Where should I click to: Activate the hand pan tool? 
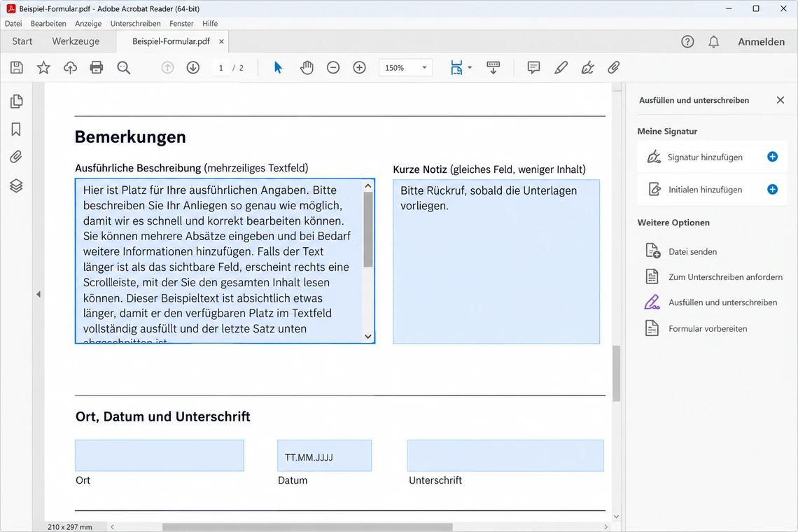307,68
